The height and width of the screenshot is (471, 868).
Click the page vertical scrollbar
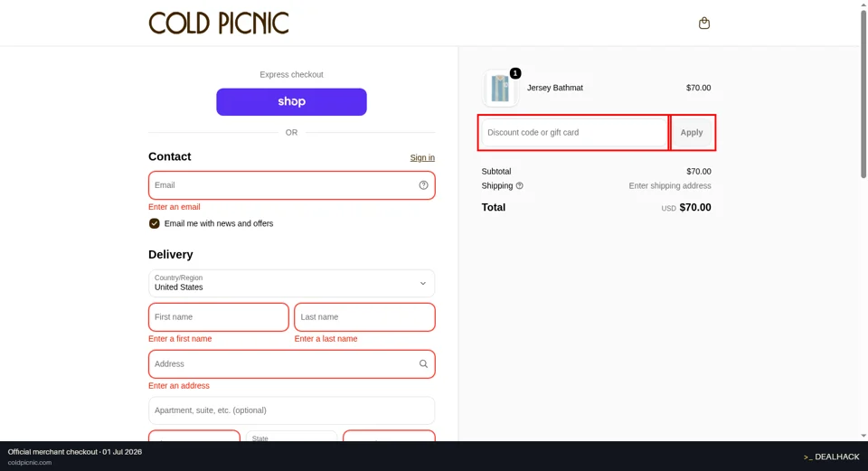click(x=863, y=94)
